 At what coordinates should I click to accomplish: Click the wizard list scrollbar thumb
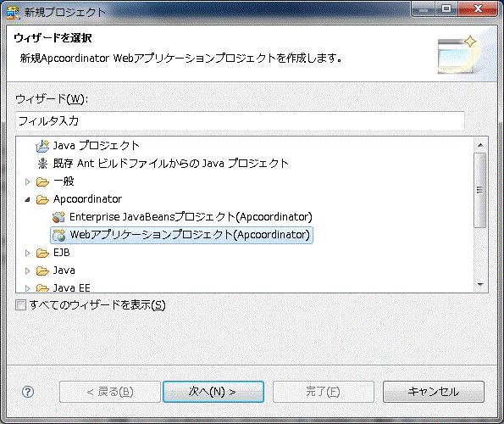tap(480, 190)
